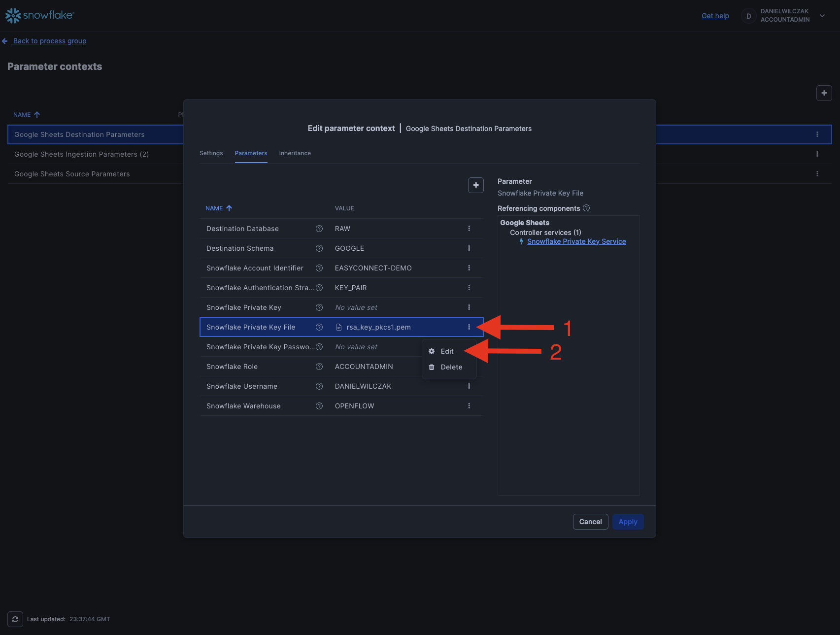Expand the account dropdown chevron next to ACCOUNTADMIN
840x635 pixels.
(x=822, y=16)
